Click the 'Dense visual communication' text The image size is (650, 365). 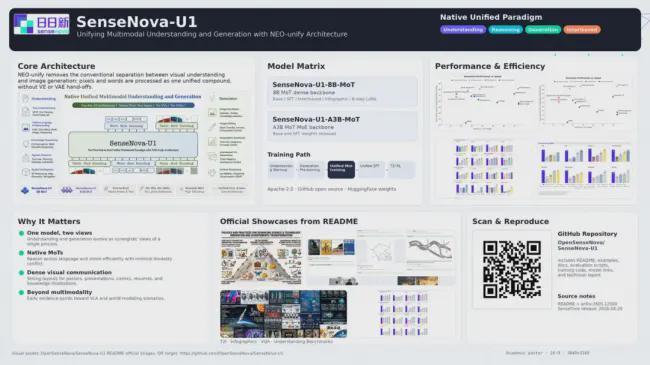69,273
